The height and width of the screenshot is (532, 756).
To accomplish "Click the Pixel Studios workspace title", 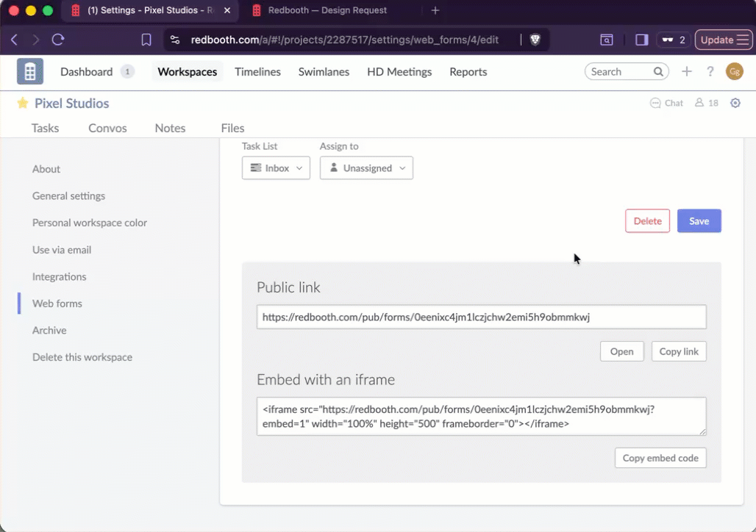I will pyautogui.click(x=72, y=103).
